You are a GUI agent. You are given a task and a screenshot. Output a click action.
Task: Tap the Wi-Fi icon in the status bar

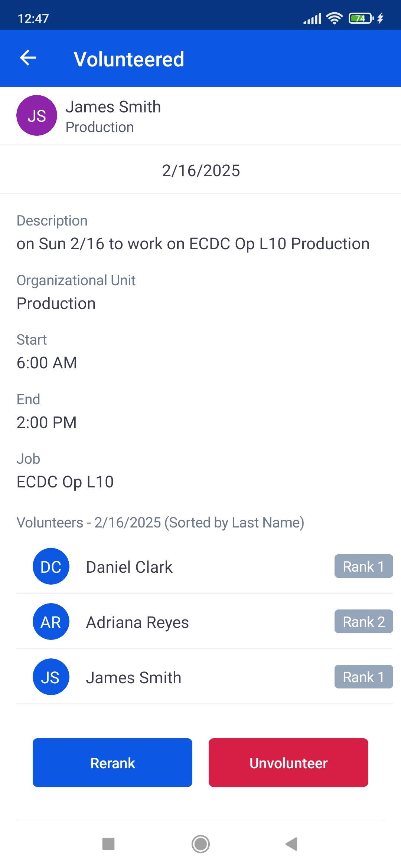(x=334, y=18)
